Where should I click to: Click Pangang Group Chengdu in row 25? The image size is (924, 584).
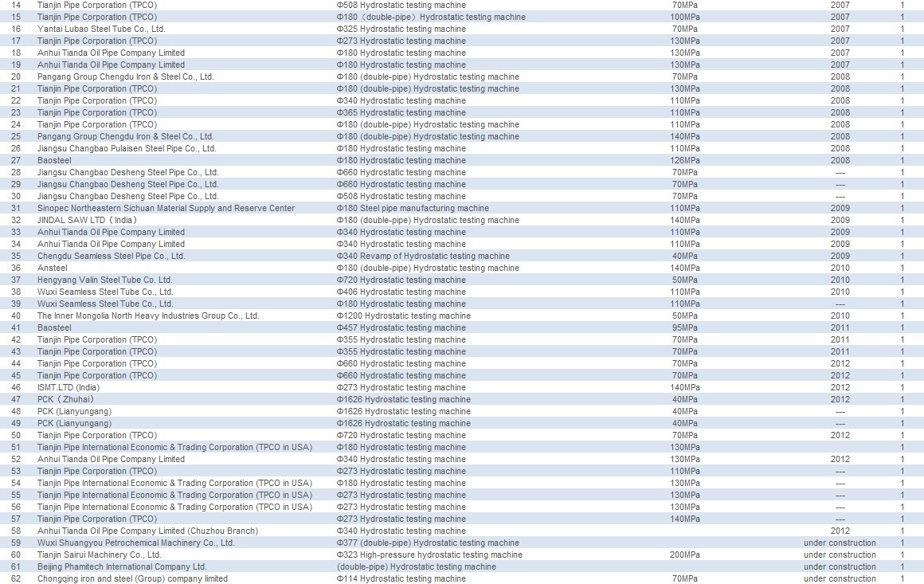pos(126,136)
